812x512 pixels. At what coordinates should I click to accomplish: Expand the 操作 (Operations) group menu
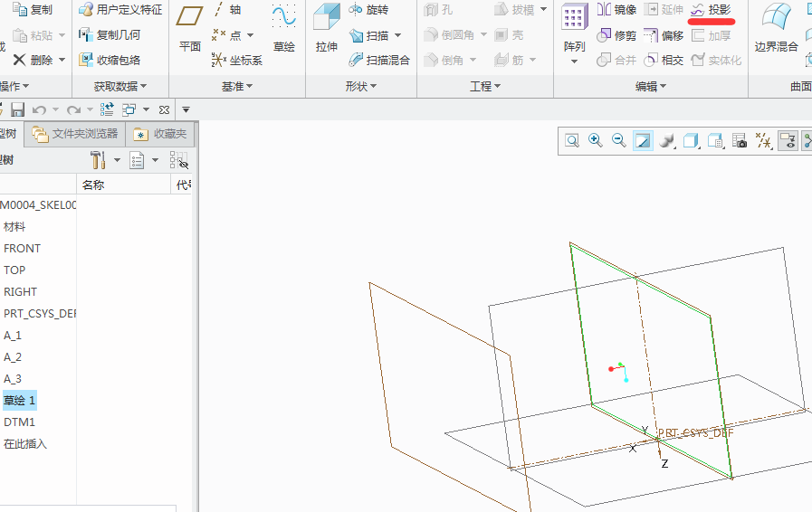point(14,87)
